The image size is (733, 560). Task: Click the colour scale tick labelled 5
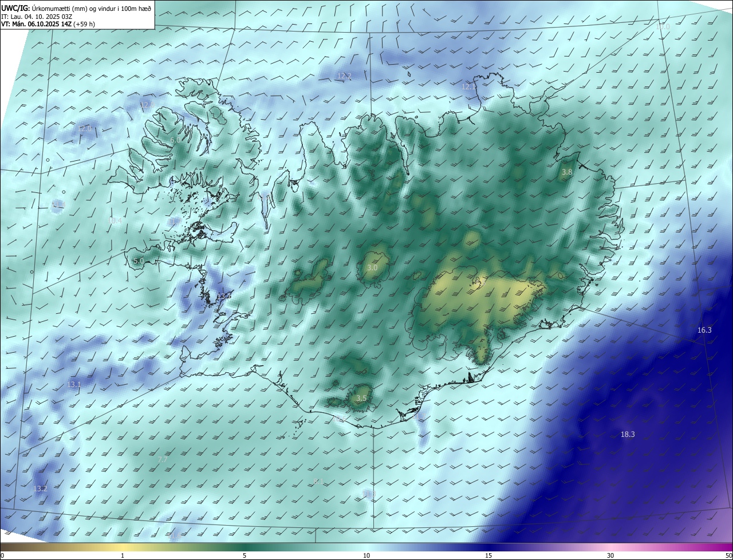point(245,555)
